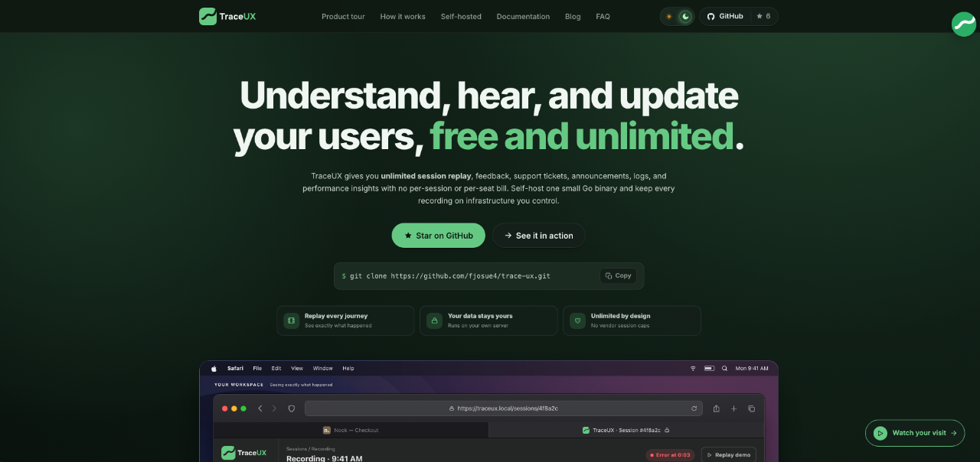Click the demo browser reload icon
This screenshot has width=980, height=462.
point(694,408)
